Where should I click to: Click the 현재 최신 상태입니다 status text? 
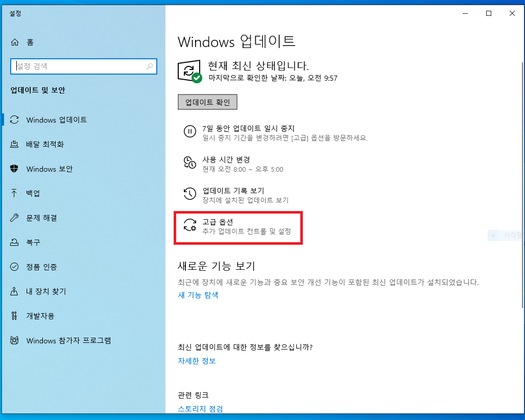[x=258, y=65]
